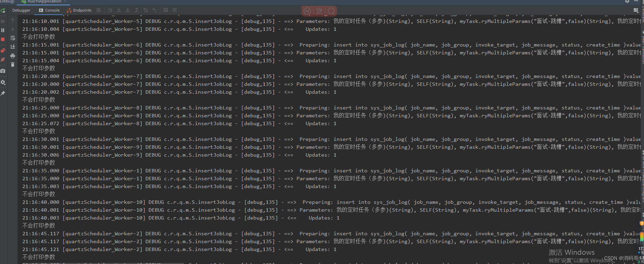The height and width of the screenshot is (264, 644).
Task: Pause the running program
Action: (x=3, y=30)
